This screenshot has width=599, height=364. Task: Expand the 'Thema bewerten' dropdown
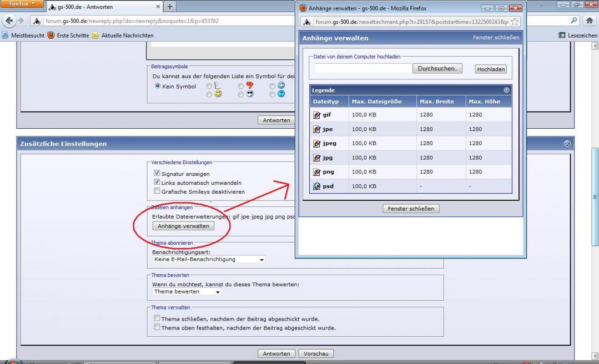[x=187, y=292]
